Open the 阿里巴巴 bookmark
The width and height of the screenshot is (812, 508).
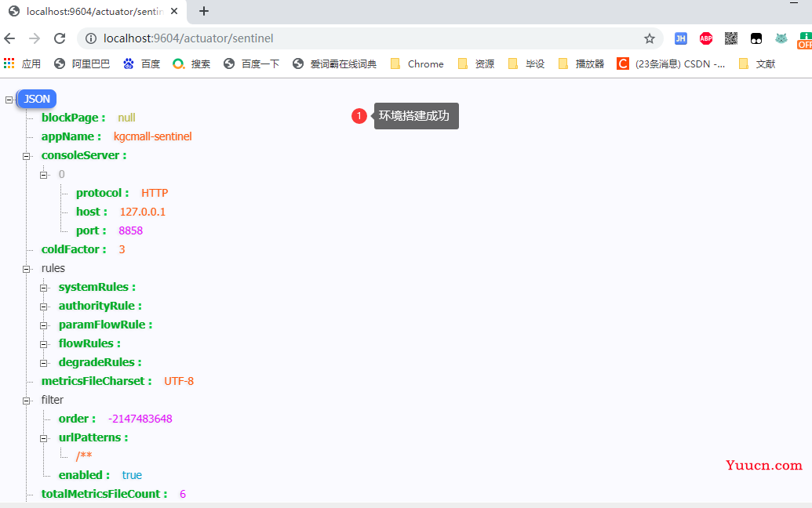click(82, 63)
